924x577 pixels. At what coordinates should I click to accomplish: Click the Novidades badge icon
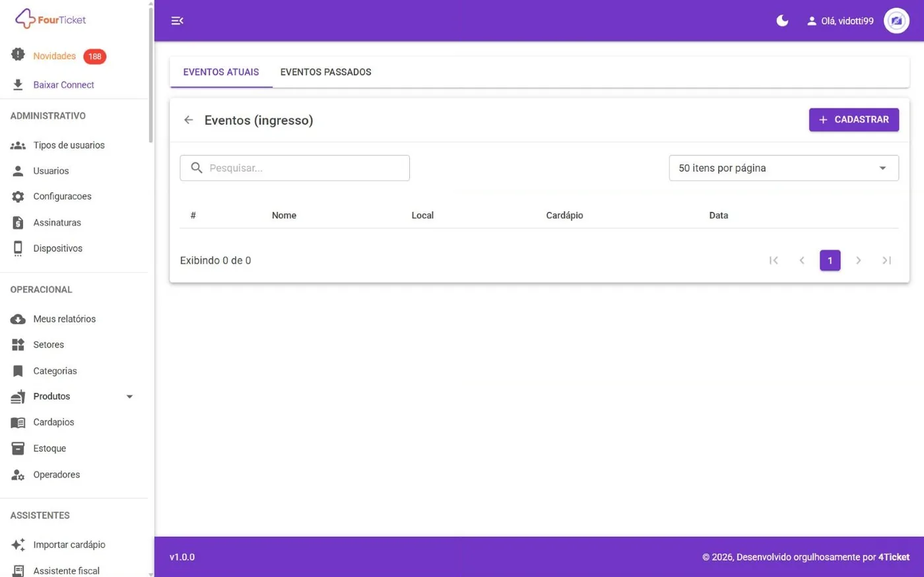coord(18,55)
